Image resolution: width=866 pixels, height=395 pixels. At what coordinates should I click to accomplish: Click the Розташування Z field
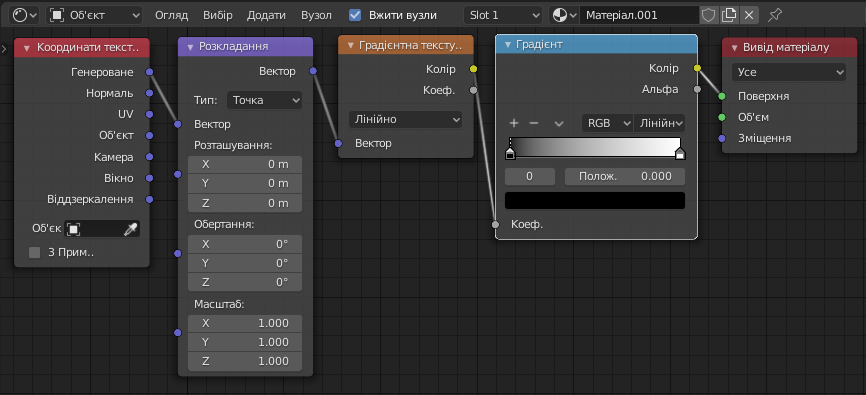coord(245,203)
